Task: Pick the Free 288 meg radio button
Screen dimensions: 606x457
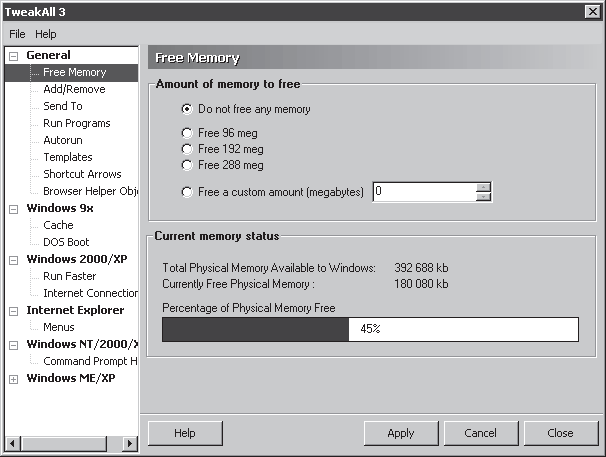Action: click(187, 165)
